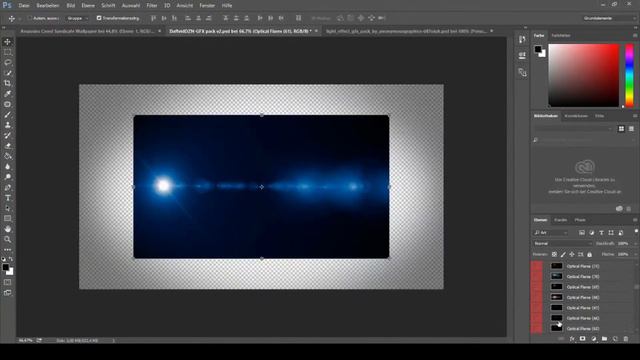Select the Rectangle shape tool
640x360 pixels.
tap(7, 219)
